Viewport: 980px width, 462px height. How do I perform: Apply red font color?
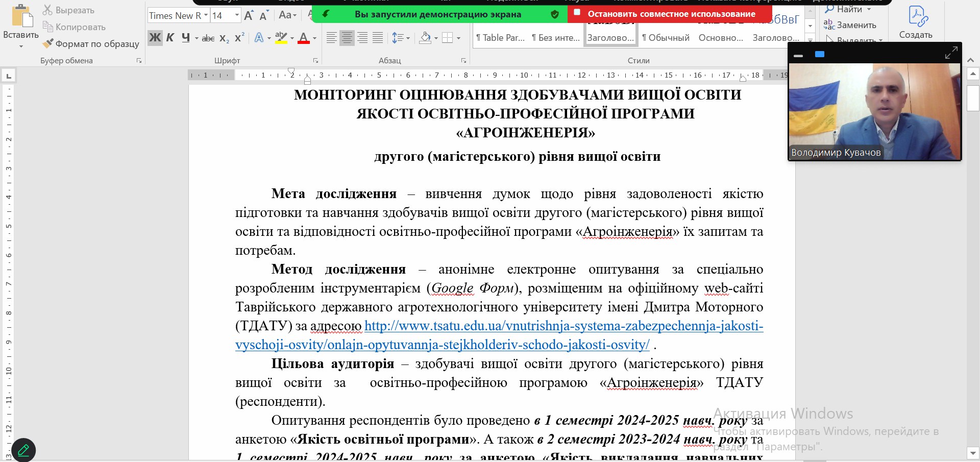coord(304,38)
